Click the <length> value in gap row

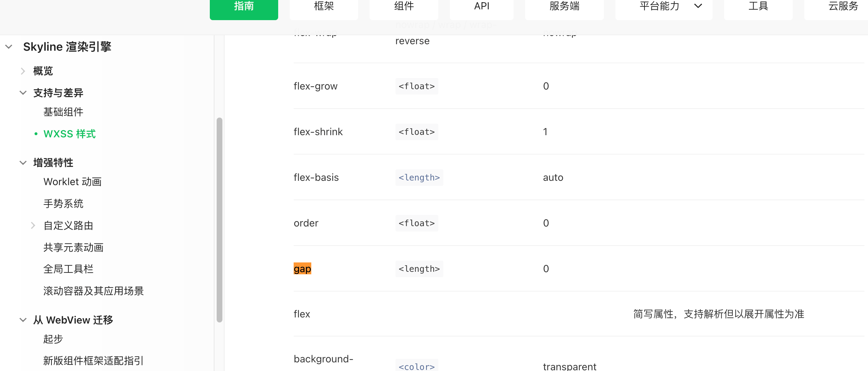tap(419, 269)
